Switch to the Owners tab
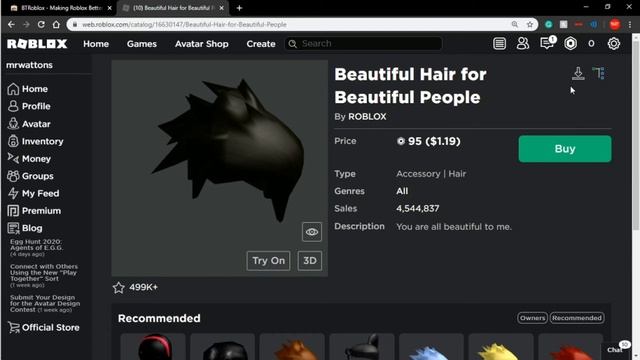The image size is (640, 360). point(532,318)
